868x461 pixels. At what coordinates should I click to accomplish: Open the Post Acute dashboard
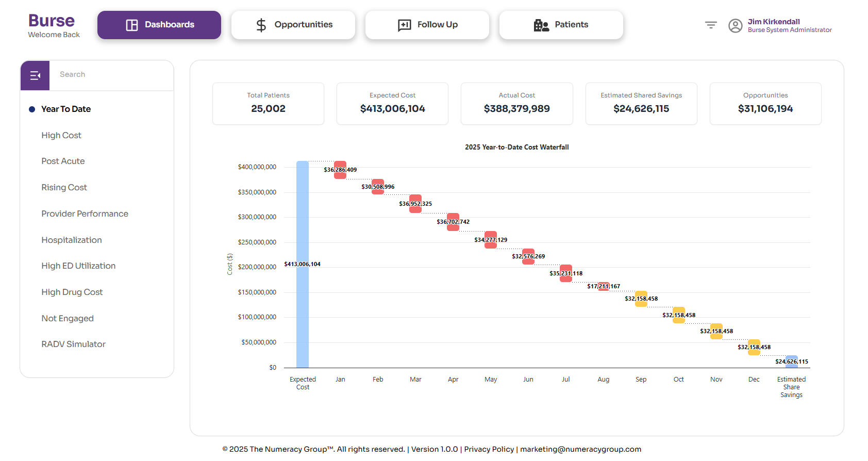pyautogui.click(x=63, y=161)
